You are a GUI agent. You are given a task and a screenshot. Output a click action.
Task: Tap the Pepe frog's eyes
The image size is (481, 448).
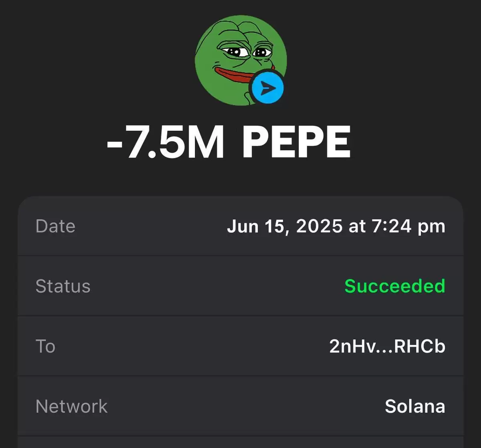(246, 52)
